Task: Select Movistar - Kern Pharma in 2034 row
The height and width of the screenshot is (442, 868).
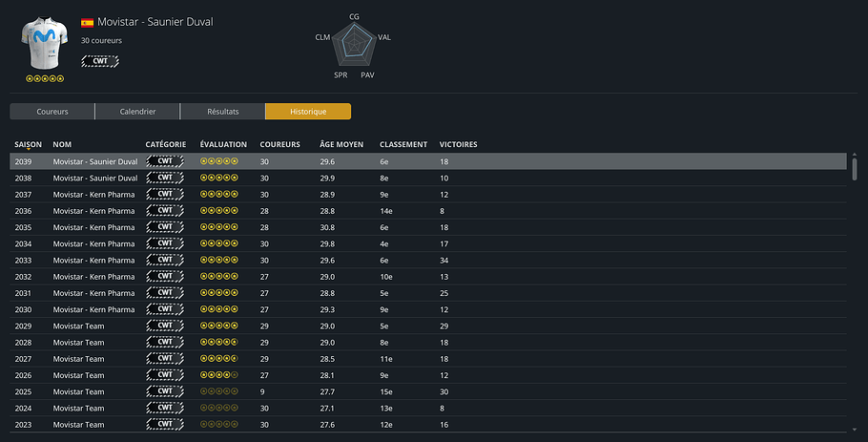Action: click(93, 243)
